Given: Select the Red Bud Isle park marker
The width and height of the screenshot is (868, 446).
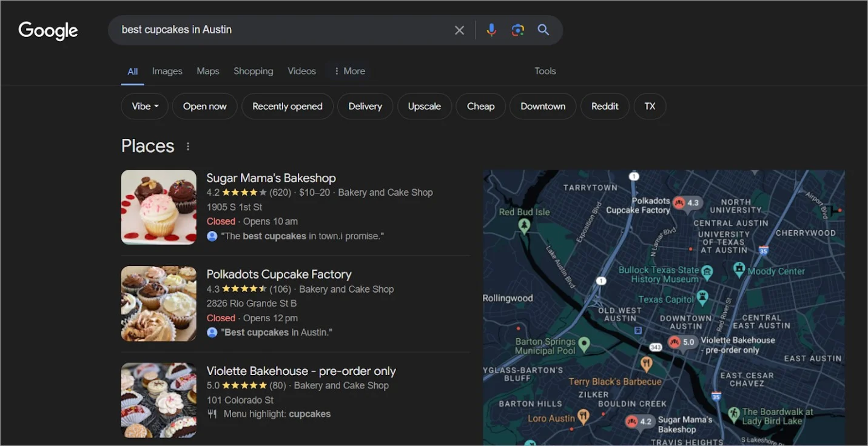Looking at the screenshot, I should click(525, 225).
